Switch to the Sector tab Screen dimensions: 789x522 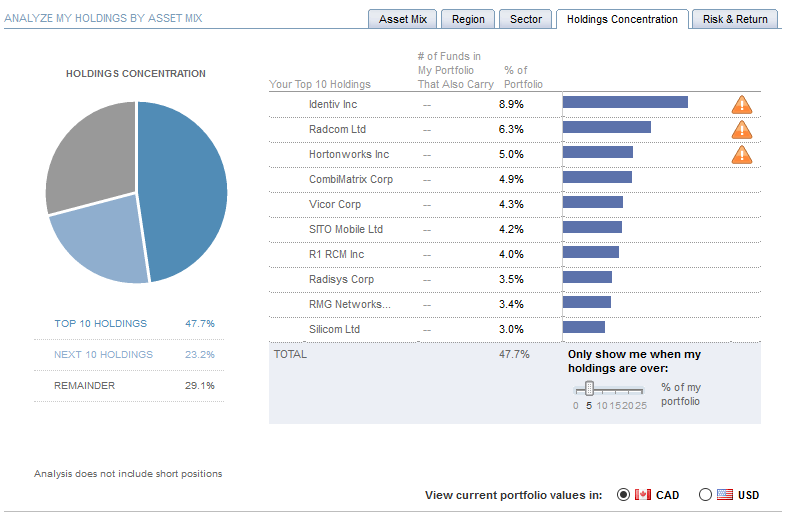coord(526,19)
